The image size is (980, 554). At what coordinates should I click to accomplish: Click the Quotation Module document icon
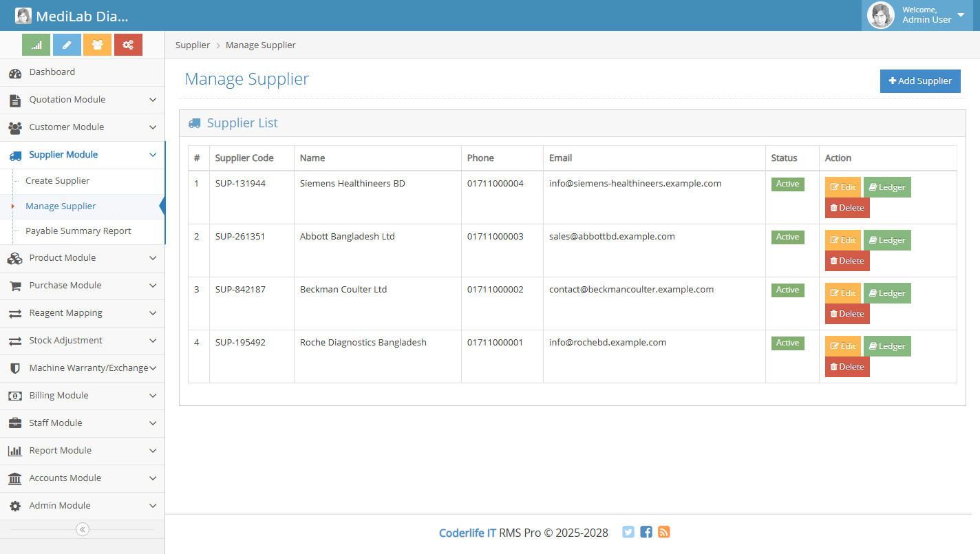point(15,100)
